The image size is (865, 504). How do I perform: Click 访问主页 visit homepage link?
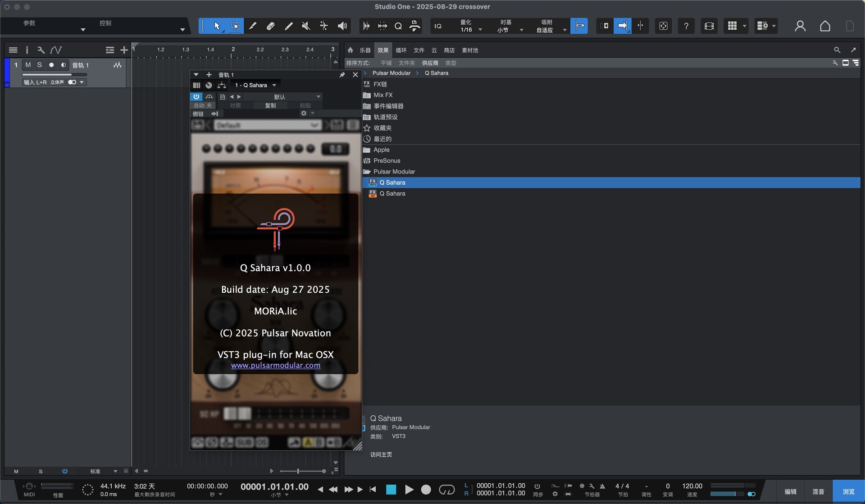click(381, 454)
